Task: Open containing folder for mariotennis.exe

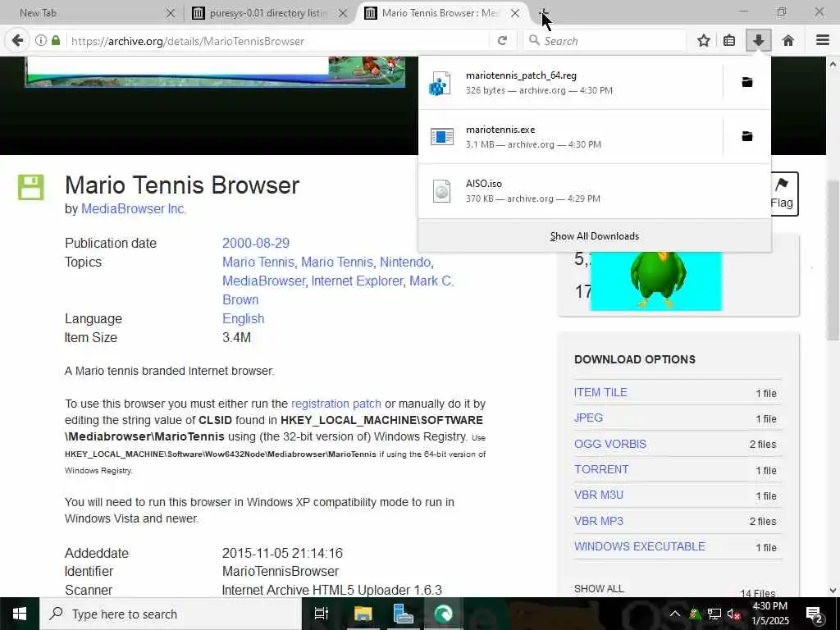Action: coord(746,136)
